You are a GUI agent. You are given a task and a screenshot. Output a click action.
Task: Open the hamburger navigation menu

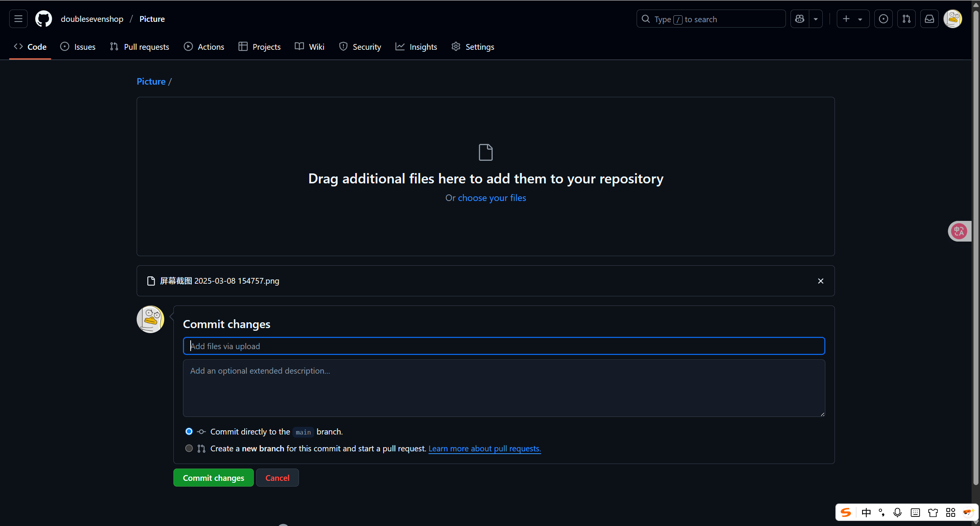pos(18,19)
